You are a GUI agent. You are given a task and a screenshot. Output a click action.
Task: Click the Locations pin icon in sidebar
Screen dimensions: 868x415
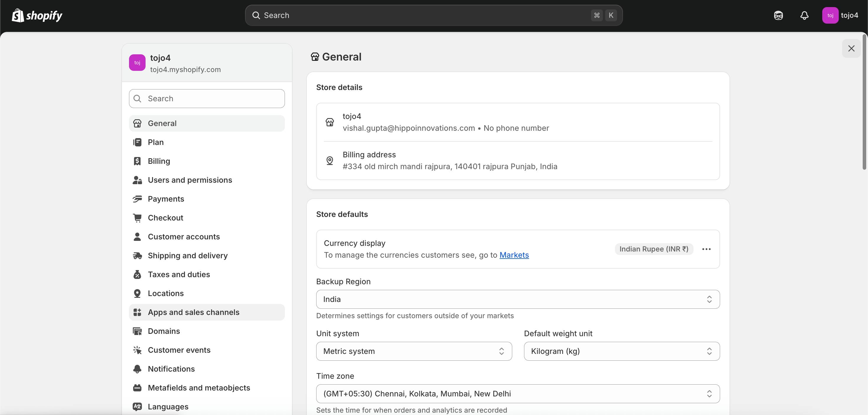click(x=137, y=293)
